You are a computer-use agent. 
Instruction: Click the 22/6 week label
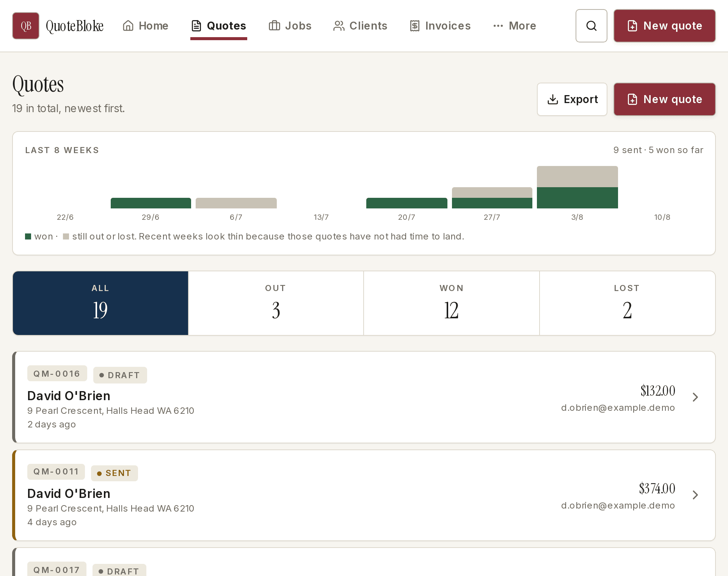(65, 217)
